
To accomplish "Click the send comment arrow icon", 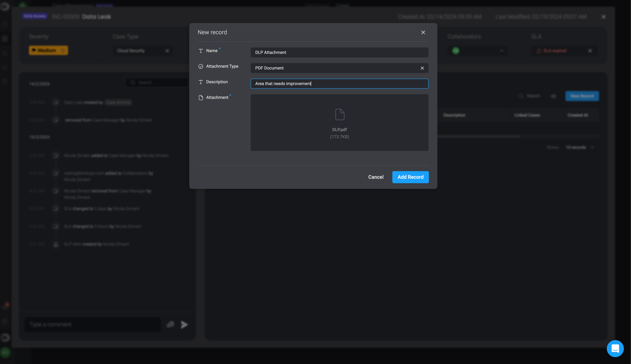I will 184,325.
